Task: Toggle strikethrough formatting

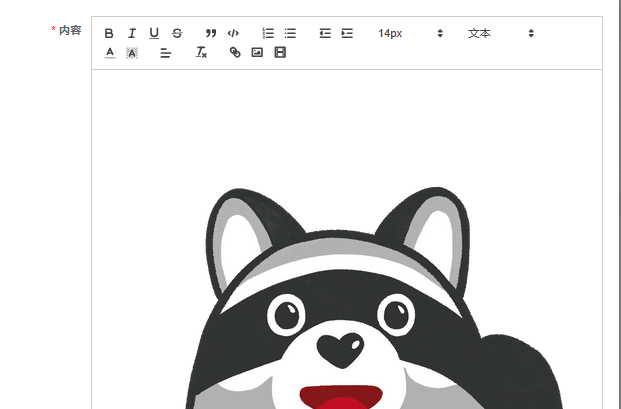Action: (x=177, y=33)
